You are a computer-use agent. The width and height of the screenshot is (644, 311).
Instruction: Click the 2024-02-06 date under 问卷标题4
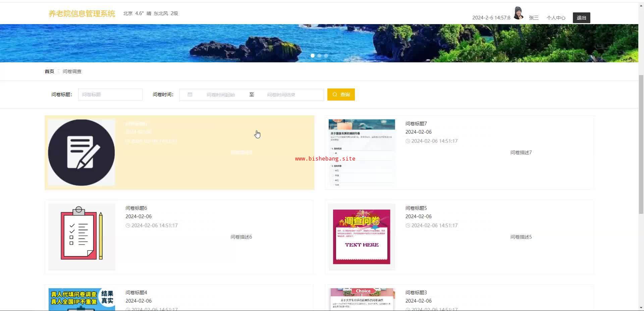tap(139, 301)
